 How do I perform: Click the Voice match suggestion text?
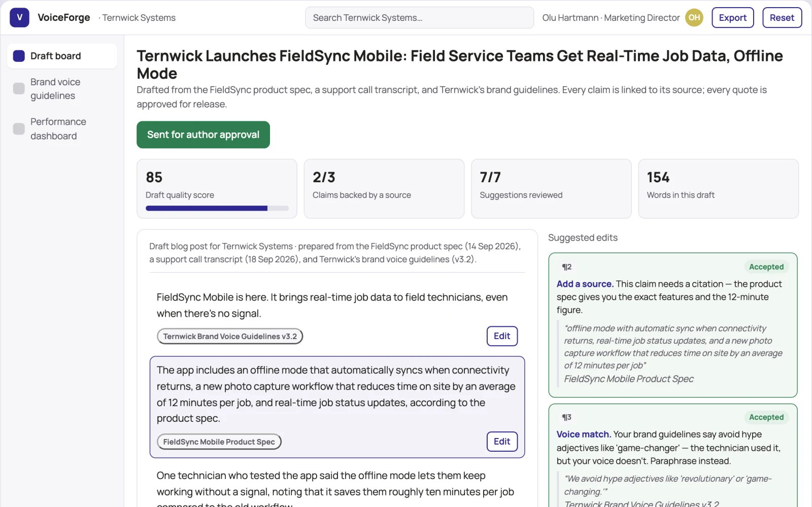point(669,448)
